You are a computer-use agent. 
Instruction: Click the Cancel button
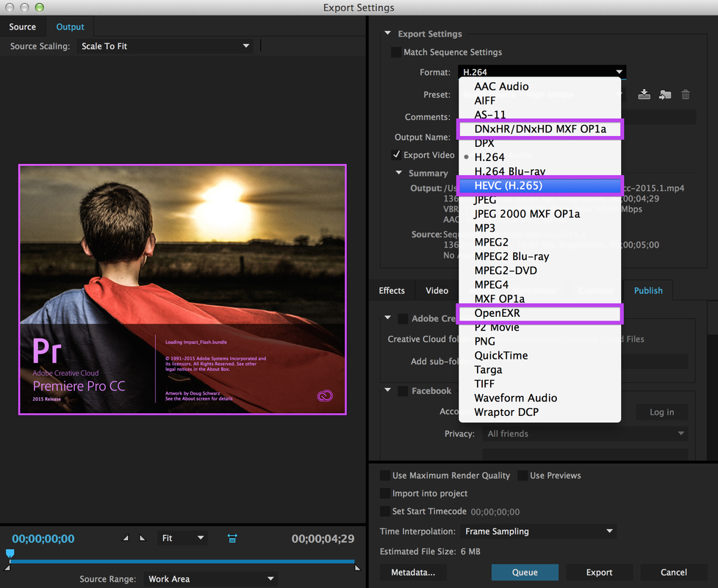pyautogui.click(x=673, y=572)
